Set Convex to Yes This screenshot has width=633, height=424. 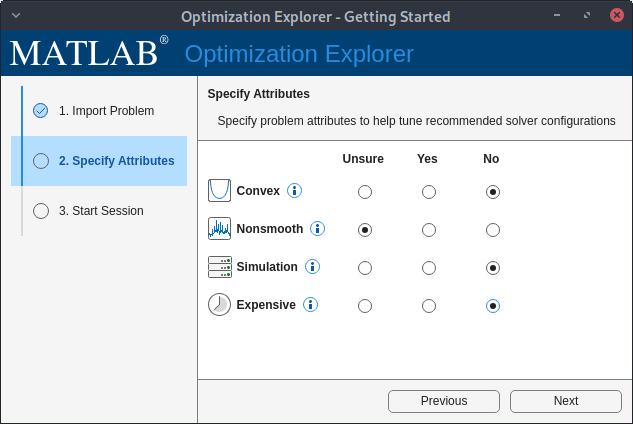(x=429, y=192)
